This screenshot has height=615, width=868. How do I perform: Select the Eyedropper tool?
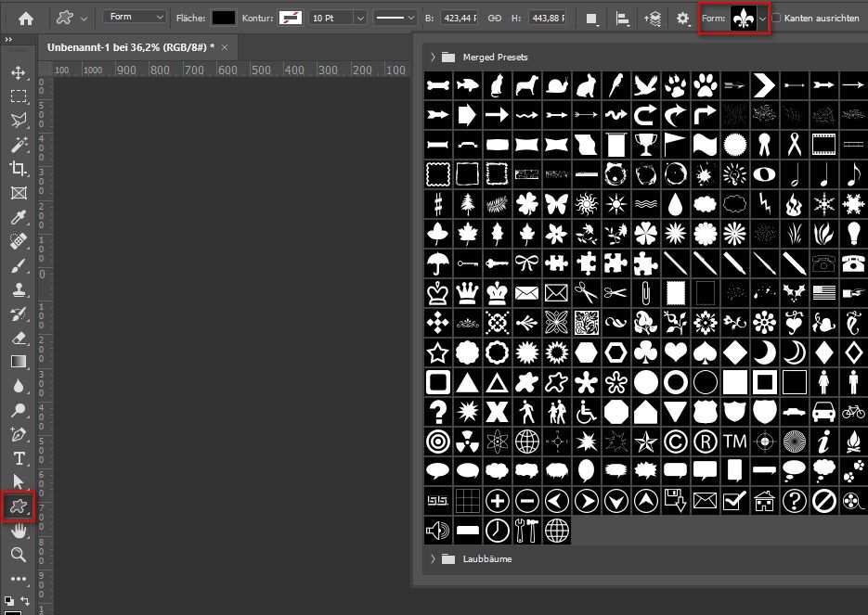coord(19,217)
